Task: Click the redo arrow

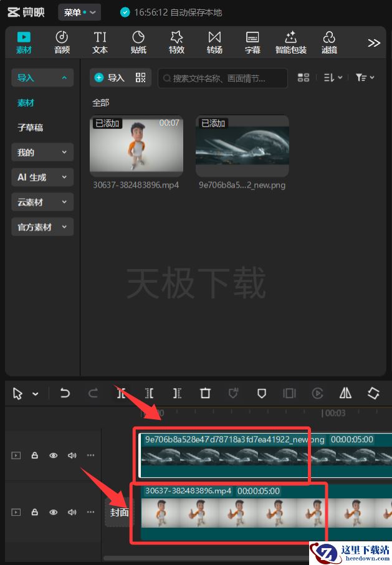Action: [93, 393]
